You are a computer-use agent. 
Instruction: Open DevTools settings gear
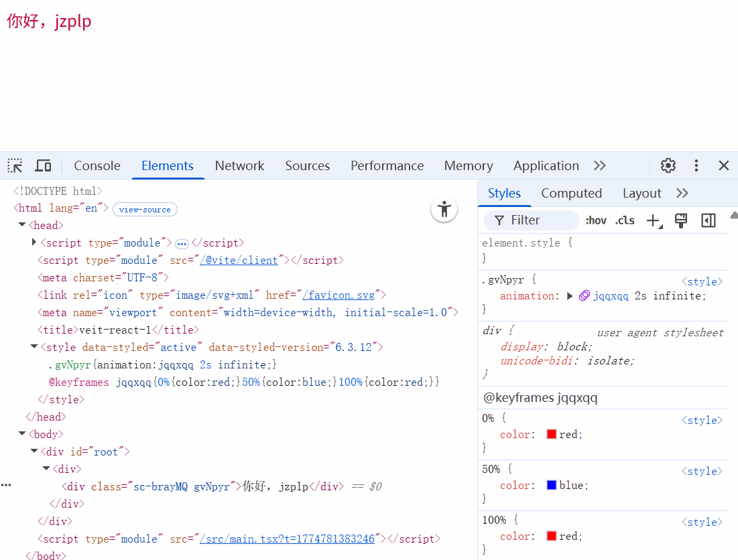[668, 165]
